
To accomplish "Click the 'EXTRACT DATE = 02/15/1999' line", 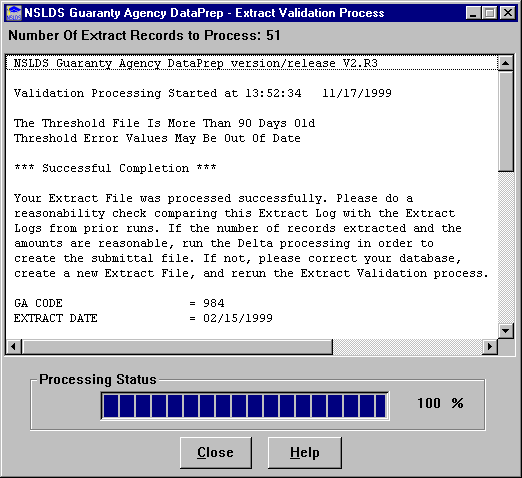I will click(143, 318).
